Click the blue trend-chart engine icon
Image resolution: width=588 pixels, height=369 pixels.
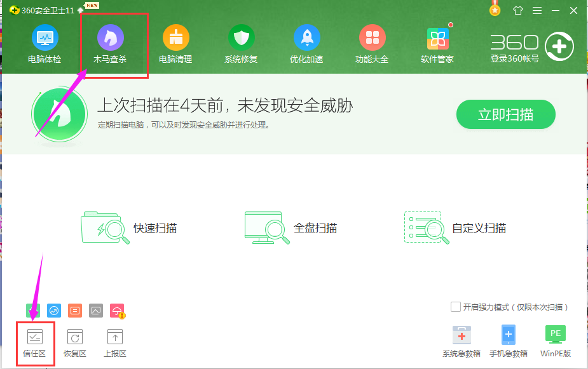[54, 311]
